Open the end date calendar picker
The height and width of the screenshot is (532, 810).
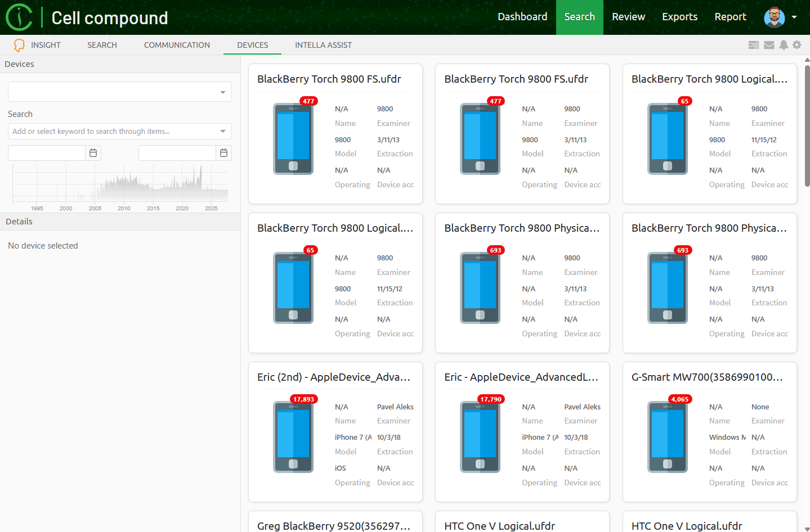click(224, 153)
